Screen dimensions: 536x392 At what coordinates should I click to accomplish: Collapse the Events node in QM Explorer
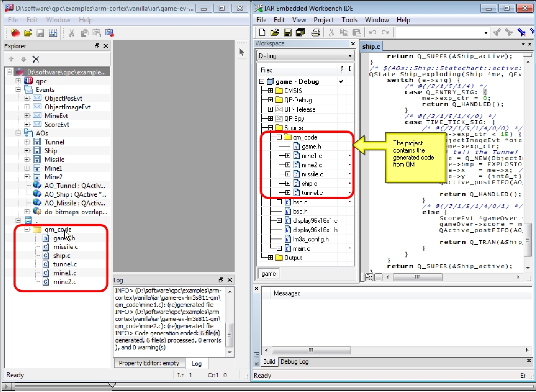click(18, 90)
